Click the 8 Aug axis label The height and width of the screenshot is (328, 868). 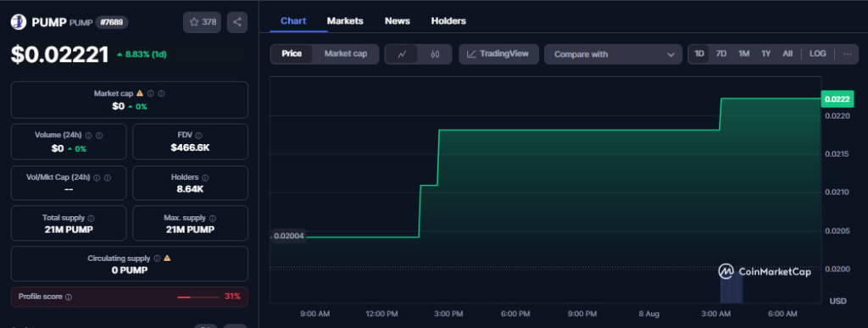point(648,314)
